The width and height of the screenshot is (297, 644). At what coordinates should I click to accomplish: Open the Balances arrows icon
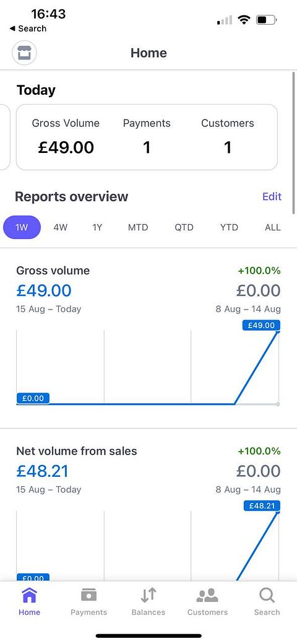point(148,594)
